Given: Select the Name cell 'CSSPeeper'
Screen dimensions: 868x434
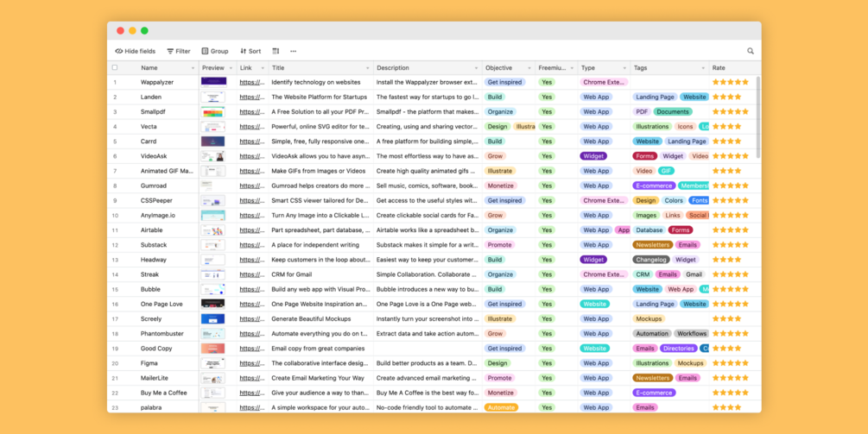Looking at the screenshot, I should pyautogui.click(x=156, y=200).
